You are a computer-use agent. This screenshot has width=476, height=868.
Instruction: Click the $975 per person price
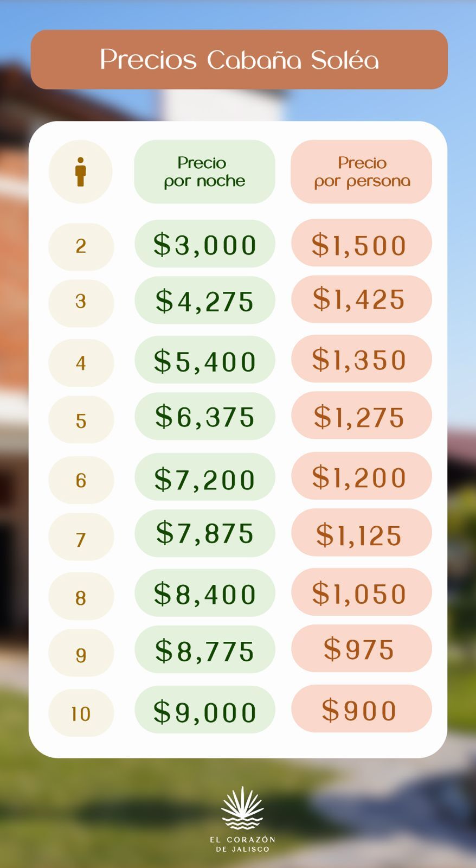[x=359, y=649]
